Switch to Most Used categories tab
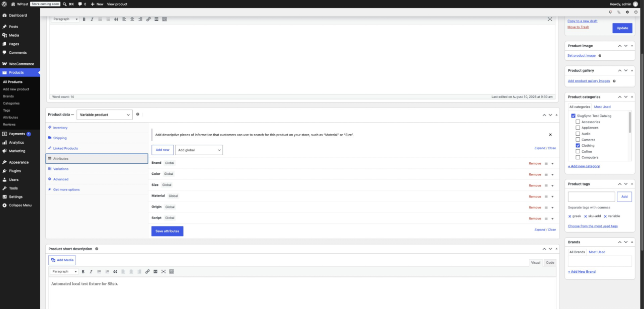 [602, 107]
